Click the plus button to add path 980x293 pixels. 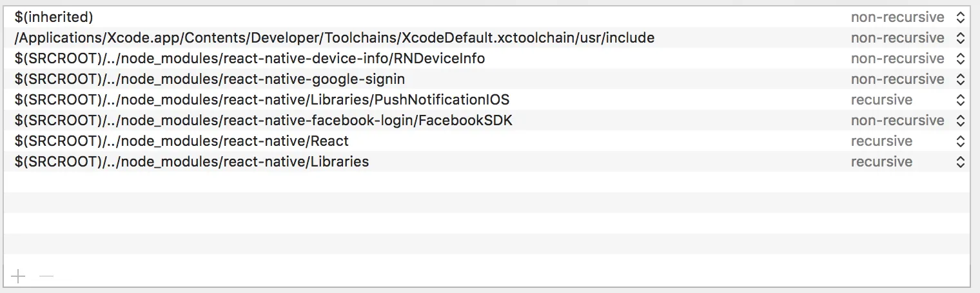pos(18,277)
